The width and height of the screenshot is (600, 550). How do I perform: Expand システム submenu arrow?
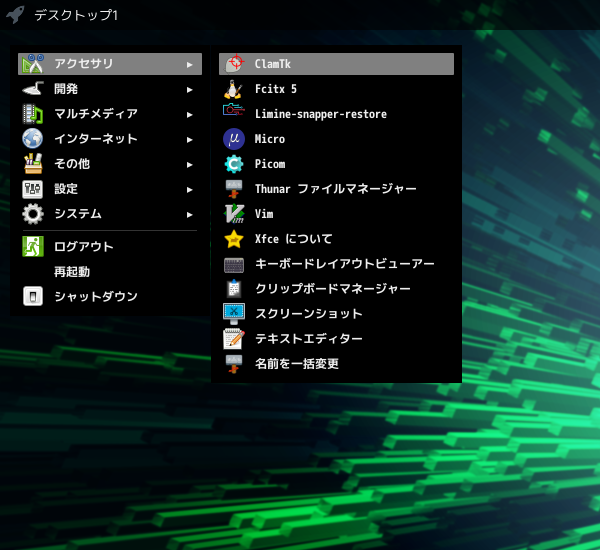[x=189, y=215]
